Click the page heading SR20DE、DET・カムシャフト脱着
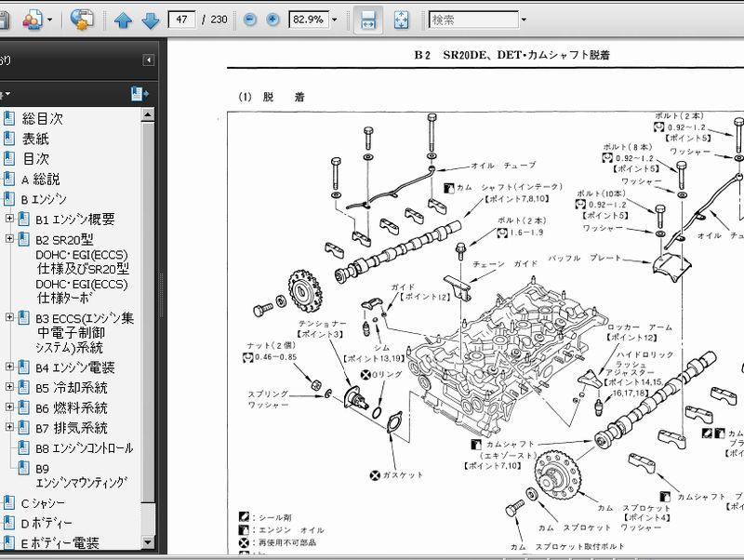 pyautogui.click(x=526, y=55)
